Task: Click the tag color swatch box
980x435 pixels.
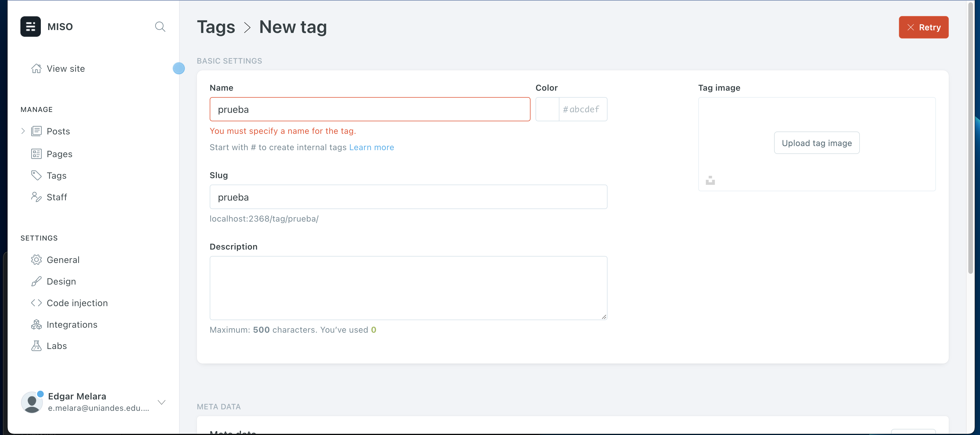Action: pyautogui.click(x=547, y=109)
